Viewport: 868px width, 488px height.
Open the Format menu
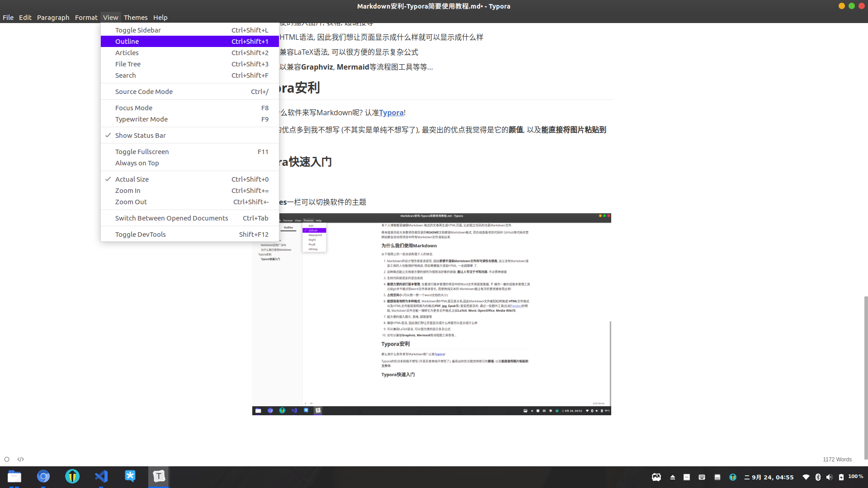[86, 17]
